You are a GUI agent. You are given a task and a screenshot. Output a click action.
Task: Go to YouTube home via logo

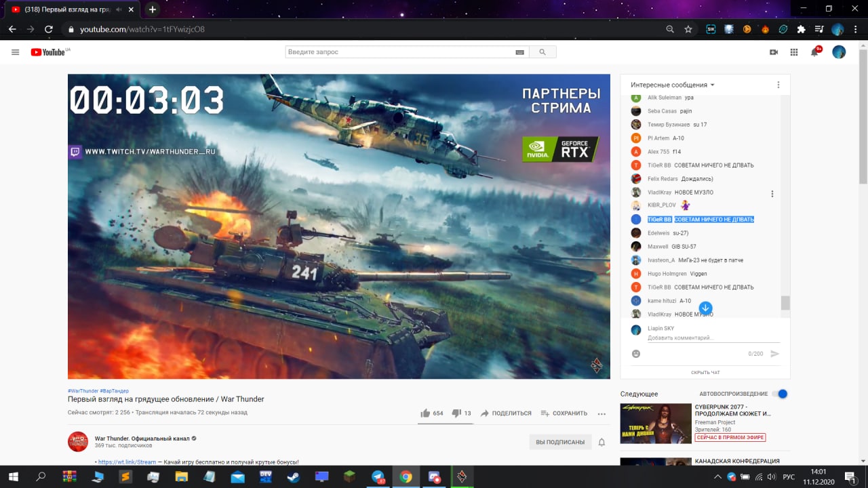50,52
